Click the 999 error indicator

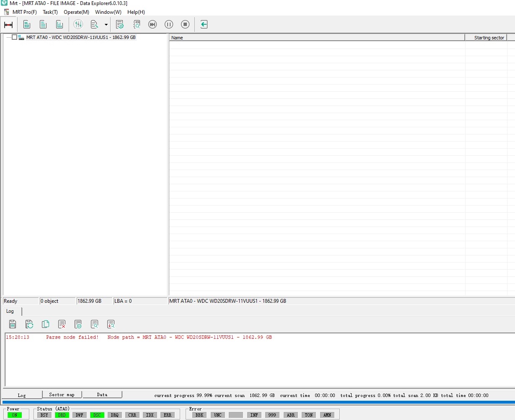272,415
